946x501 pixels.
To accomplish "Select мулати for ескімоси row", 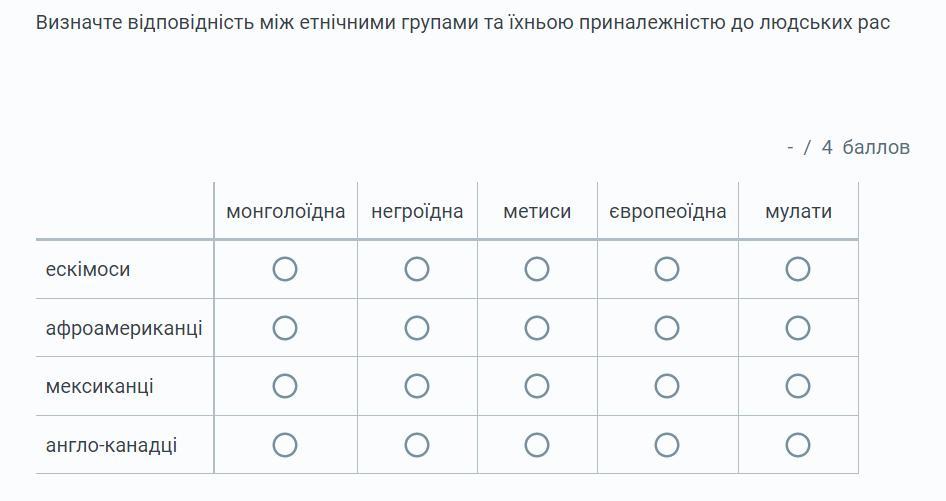I will (798, 269).
